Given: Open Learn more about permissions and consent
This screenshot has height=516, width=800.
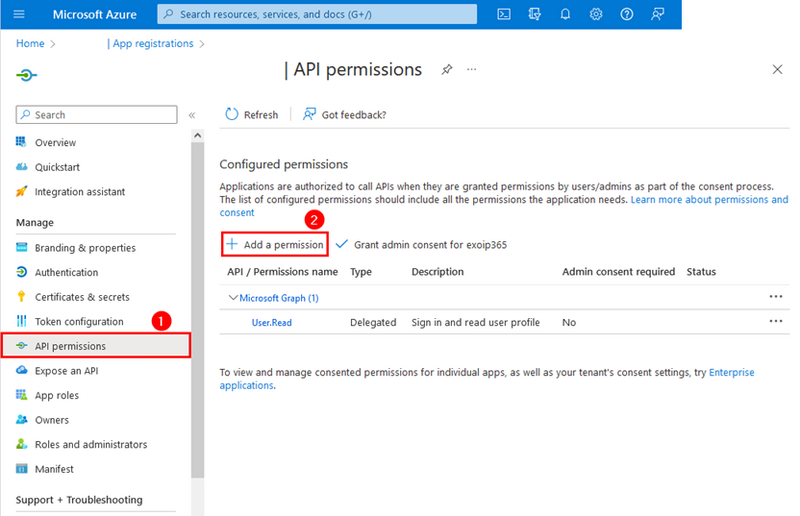Looking at the screenshot, I should tap(709, 200).
